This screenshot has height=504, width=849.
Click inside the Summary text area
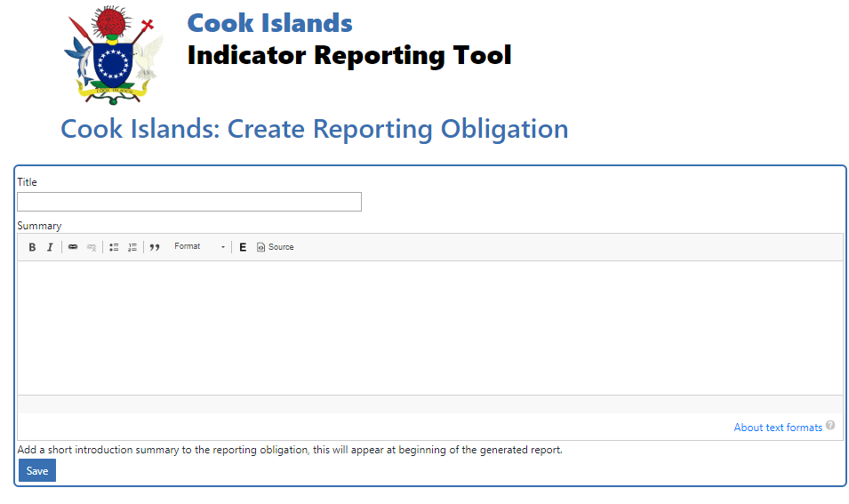[x=430, y=328]
